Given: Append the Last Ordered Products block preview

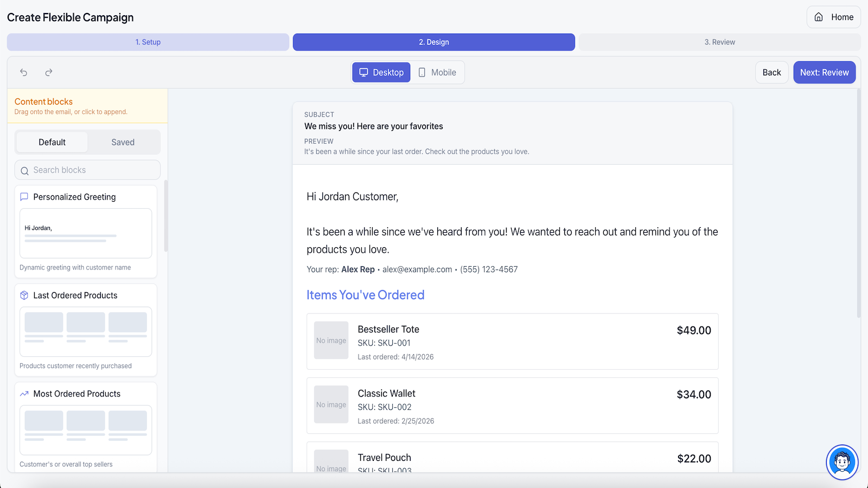Looking at the screenshot, I should 86,332.
